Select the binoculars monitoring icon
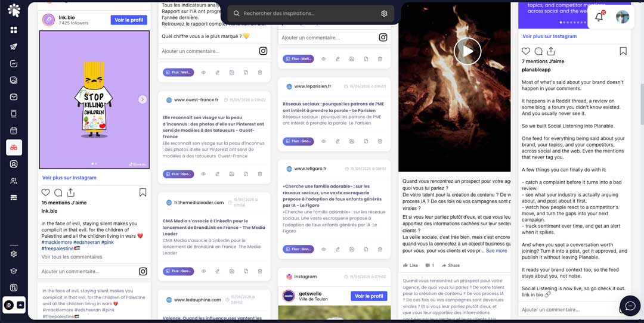 click(x=14, y=147)
